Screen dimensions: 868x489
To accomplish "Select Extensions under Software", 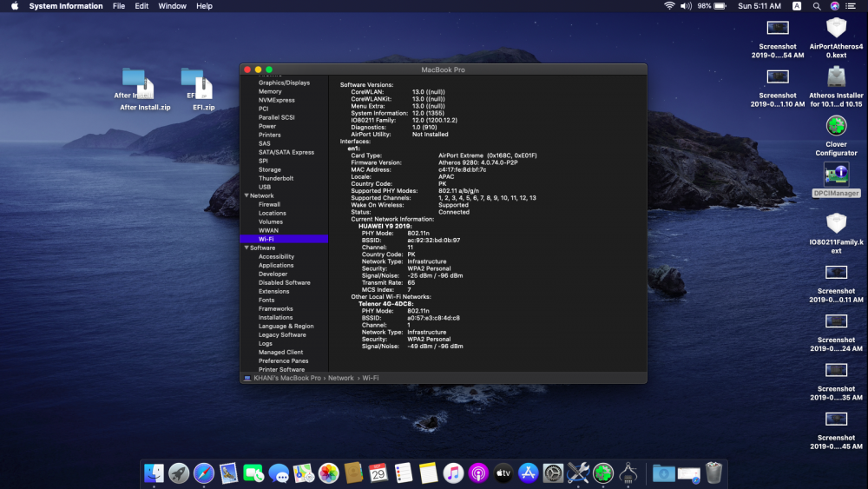I will coord(273,291).
